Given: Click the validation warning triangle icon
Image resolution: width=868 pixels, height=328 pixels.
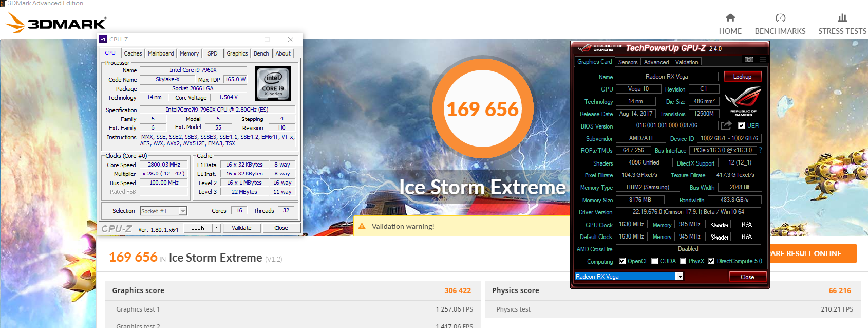Looking at the screenshot, I should pyautogui.click(x=362, y=226).
